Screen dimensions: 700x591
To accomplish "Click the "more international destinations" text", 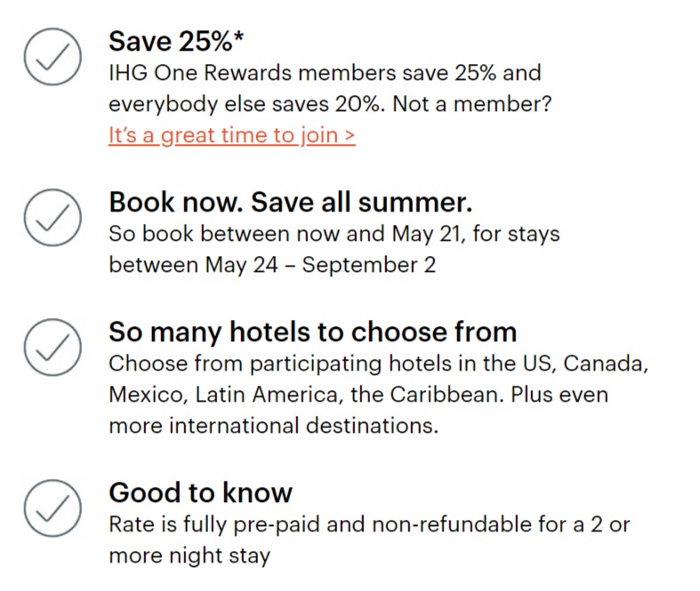I will tap(274, 425).
